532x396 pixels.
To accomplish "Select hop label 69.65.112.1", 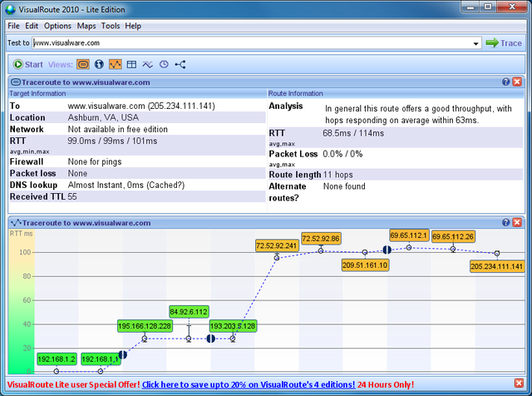I will (409, 235).
